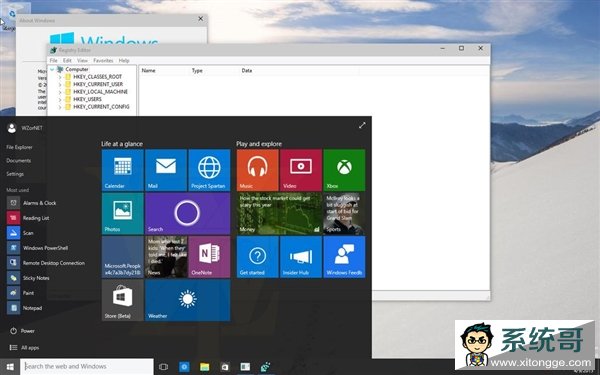The height and width of the screenshot is (375, 600).
Task: Open the Money news tile
Action: 279,214
